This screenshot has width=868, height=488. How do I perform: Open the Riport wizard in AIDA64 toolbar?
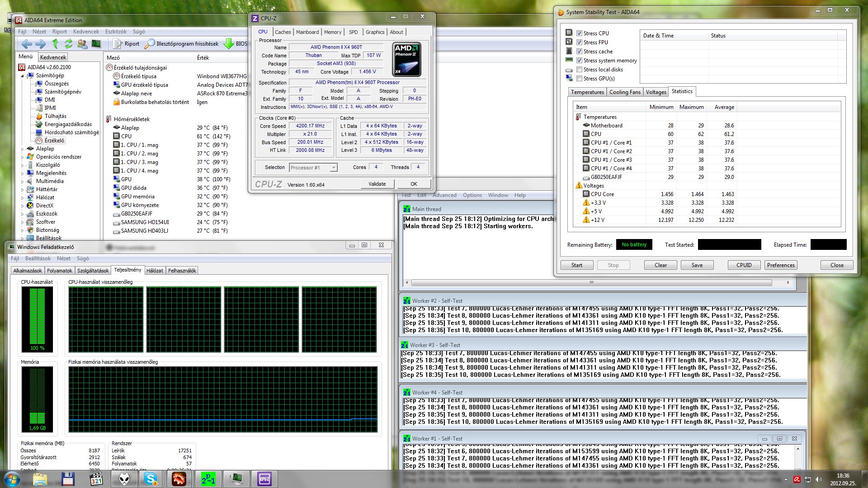coord(126,44)
